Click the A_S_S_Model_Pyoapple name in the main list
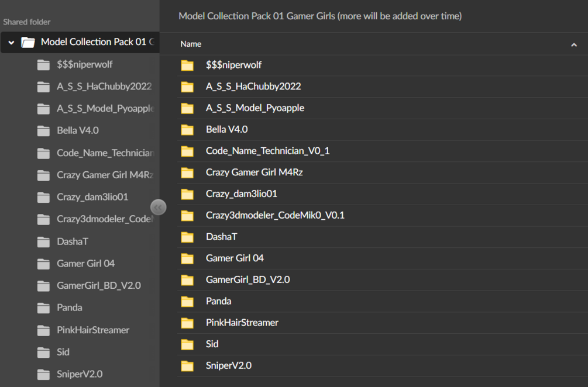 click(255, 108)
